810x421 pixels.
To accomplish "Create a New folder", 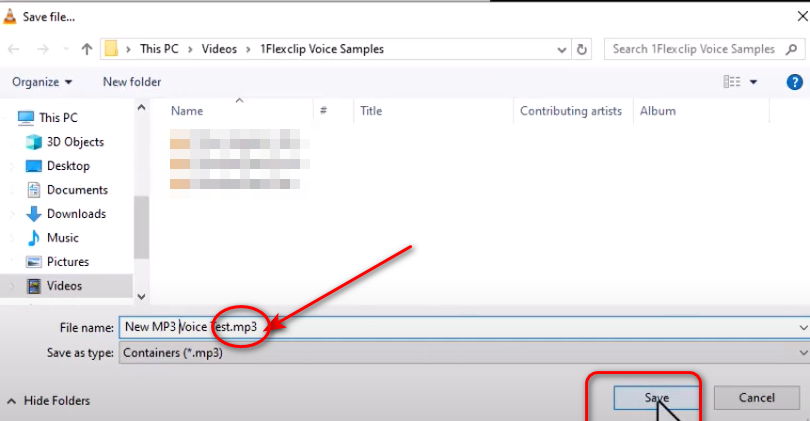I will pos(132,82).
